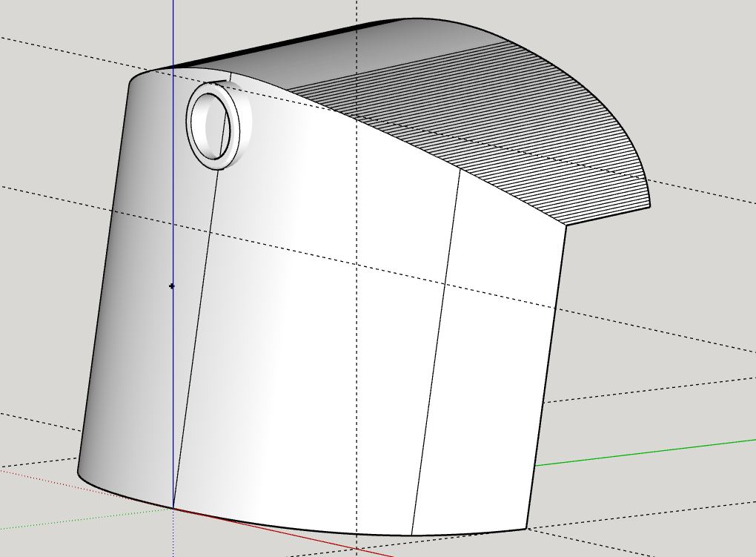Click the small guide point cross marker

pos(172,286)
